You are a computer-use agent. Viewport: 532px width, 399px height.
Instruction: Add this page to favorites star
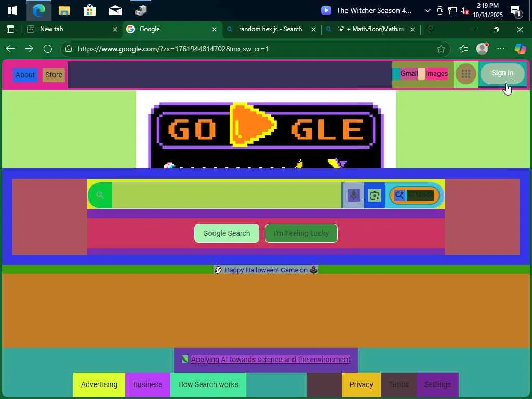441,49
